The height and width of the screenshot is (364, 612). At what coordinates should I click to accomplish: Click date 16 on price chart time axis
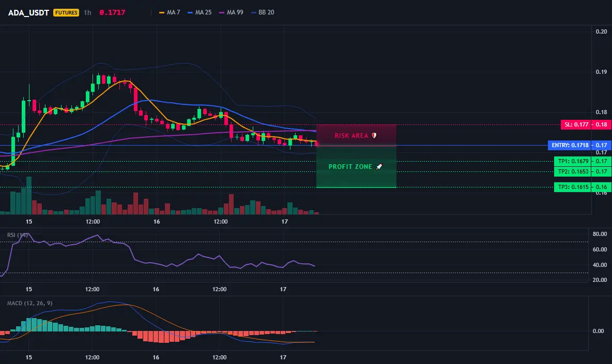tap(157, 221)
